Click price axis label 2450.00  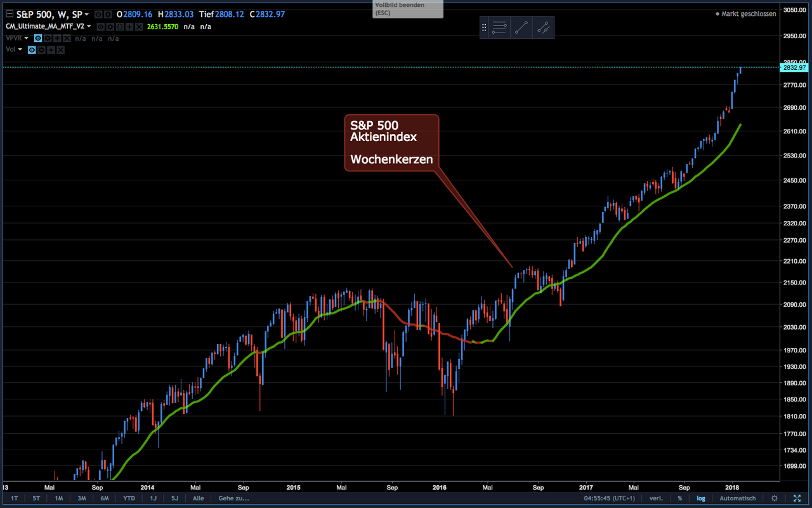click(x=794, y=181)
